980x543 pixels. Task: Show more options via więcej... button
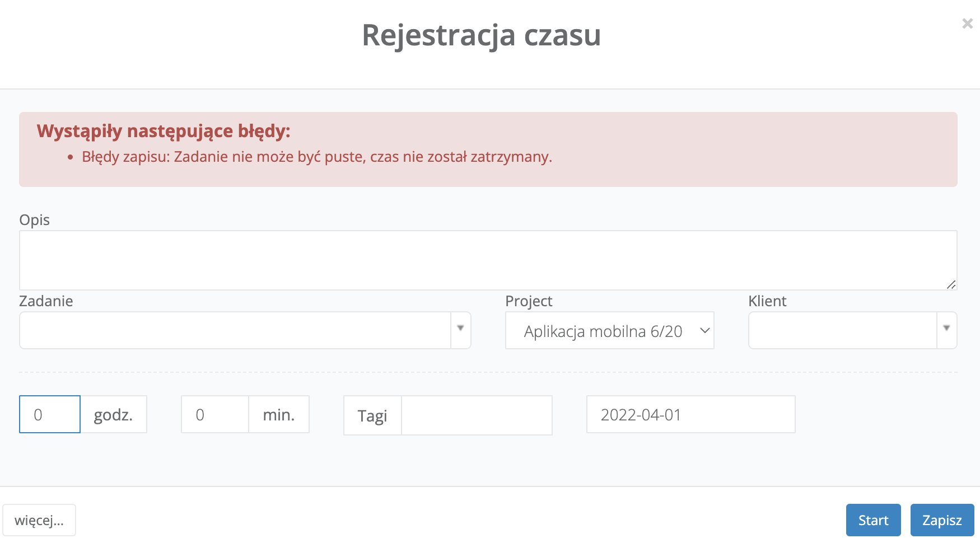pyautogui.click(x=39, y=520)
